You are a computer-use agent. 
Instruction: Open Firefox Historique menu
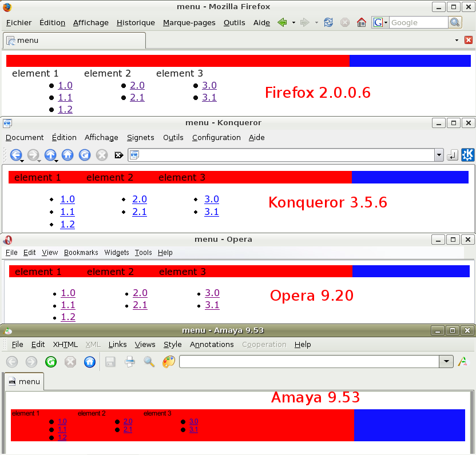click(136, 23)
